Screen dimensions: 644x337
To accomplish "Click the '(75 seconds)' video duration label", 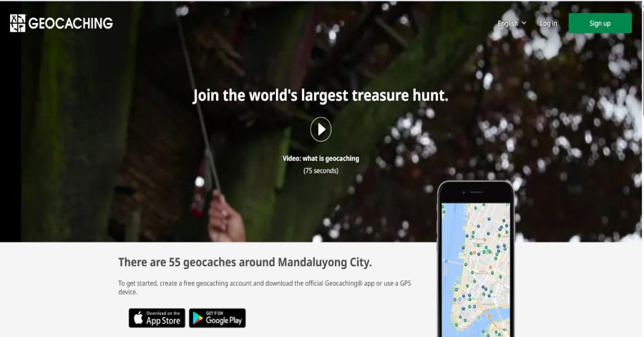I will click(321, 171).
